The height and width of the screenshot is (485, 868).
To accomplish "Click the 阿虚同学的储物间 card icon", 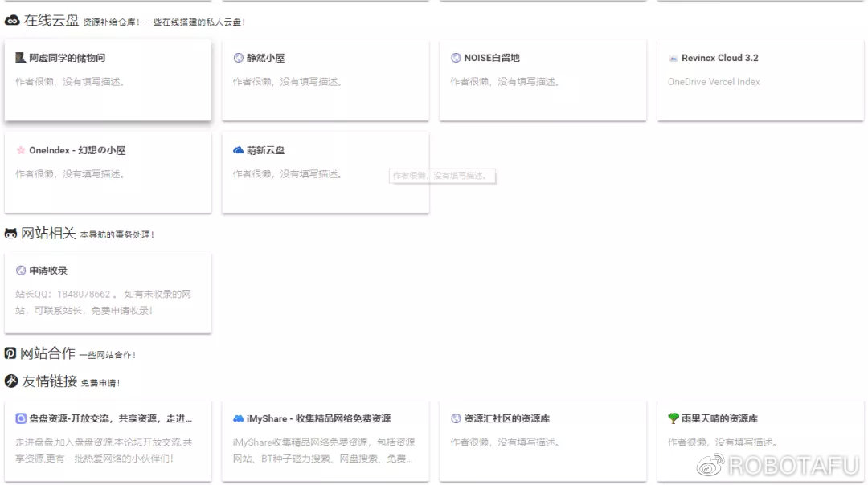I will (20, 58).
